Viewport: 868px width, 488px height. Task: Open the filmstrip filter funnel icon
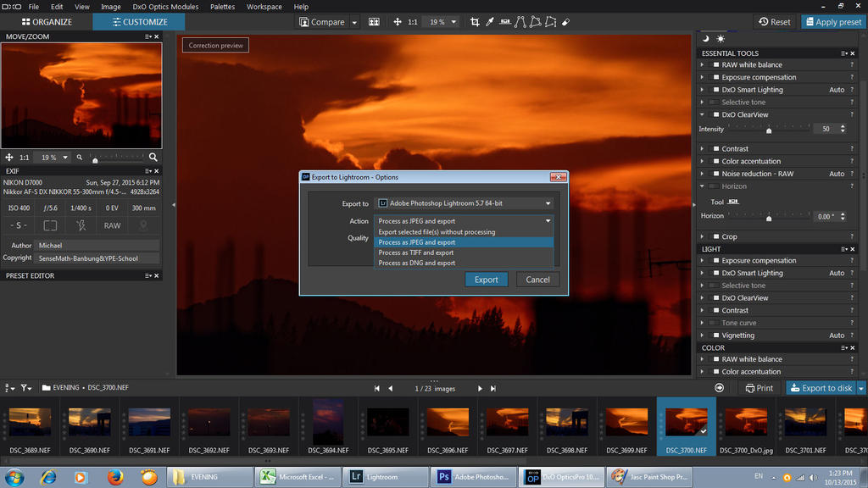pyautogui.click(x=26, y=388)
